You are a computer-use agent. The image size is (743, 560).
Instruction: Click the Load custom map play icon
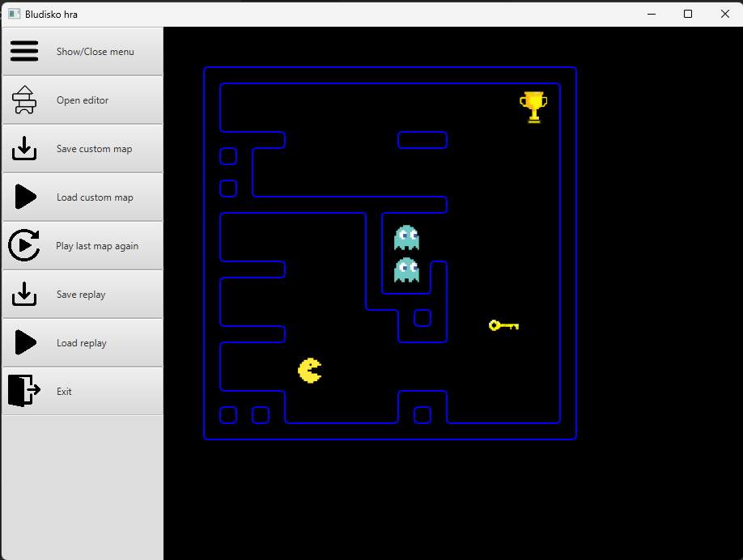click(25, 197)
